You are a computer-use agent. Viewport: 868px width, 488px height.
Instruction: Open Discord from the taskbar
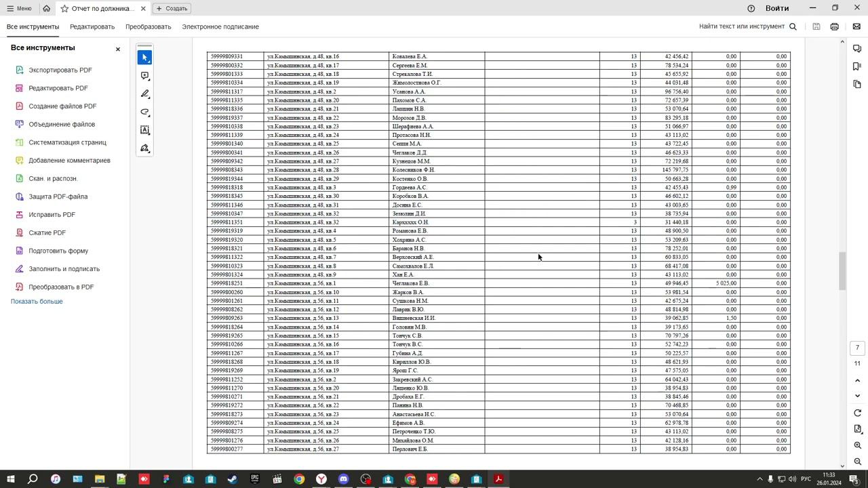pos(343,479)
